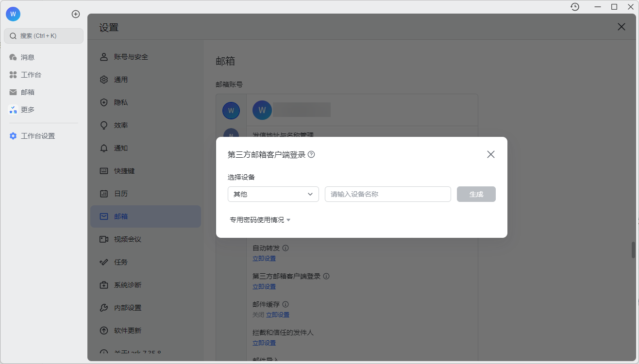This screenshot has height=364, width=639.
Task: Switch to 视频会议 settings section
Action: pyautogui.click(x=127, y=239)
